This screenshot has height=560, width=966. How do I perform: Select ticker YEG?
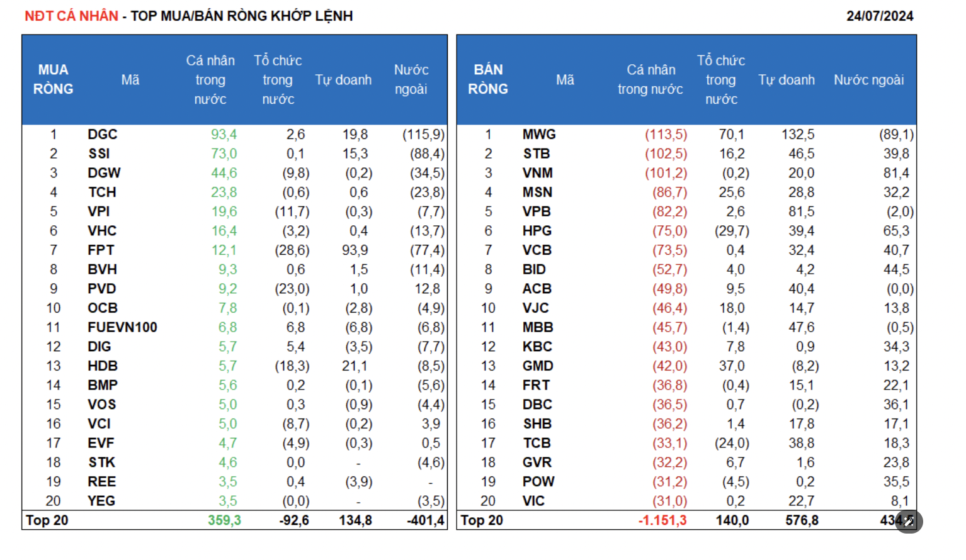(x=101, y=501)
